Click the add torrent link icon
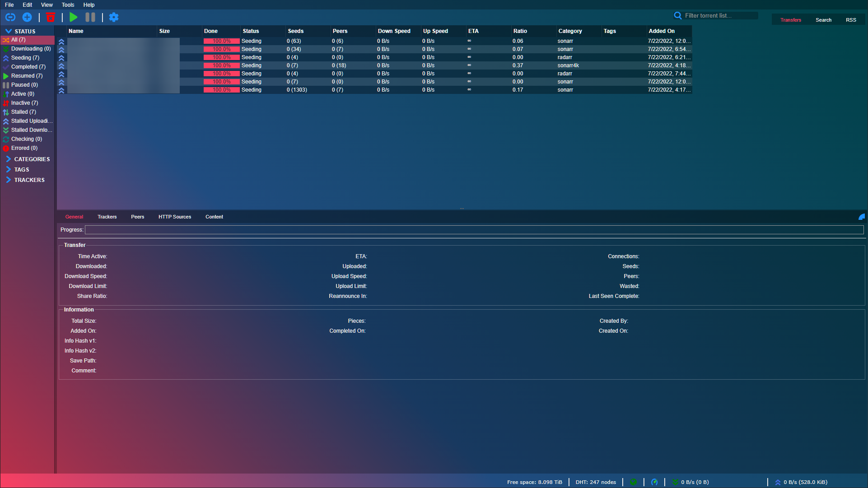The image size is (868, 488). tap(10, 17)
